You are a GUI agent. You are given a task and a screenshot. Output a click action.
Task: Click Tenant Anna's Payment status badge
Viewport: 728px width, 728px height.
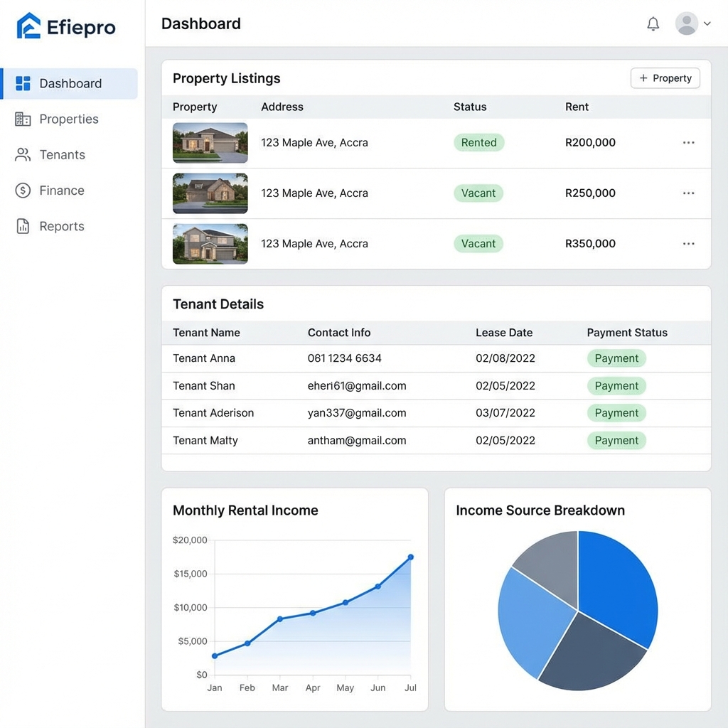pos(616,358)
